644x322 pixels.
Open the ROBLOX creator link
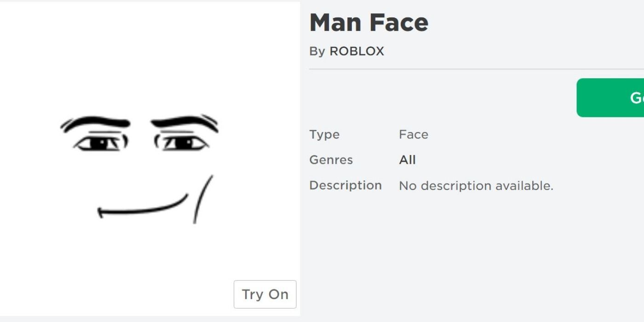pyautogui.click(x=356, y=51)
